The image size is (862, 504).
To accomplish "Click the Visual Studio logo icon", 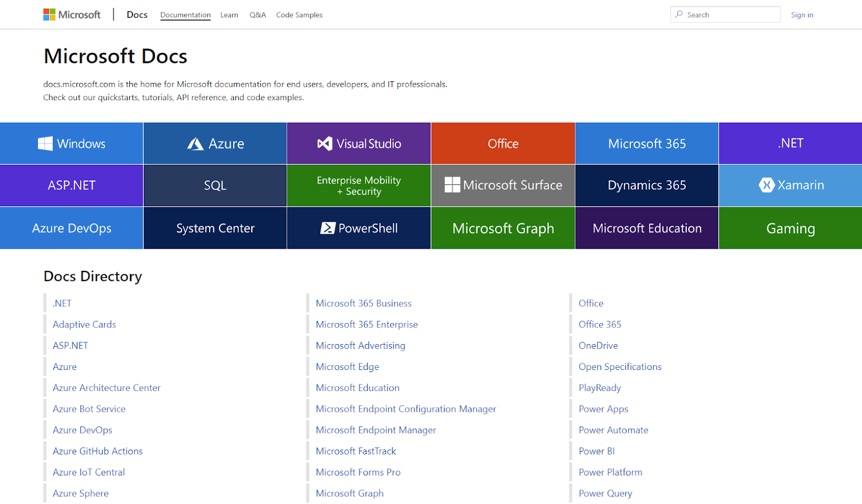I will pyautogui.click(x=325, y=144).
